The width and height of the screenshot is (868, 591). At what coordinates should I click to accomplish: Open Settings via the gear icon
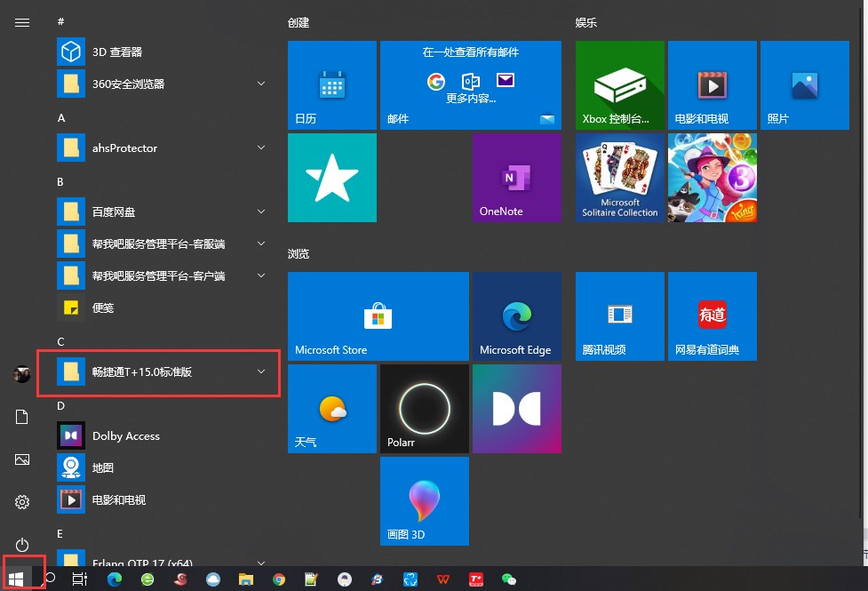(x=22, y=502)
